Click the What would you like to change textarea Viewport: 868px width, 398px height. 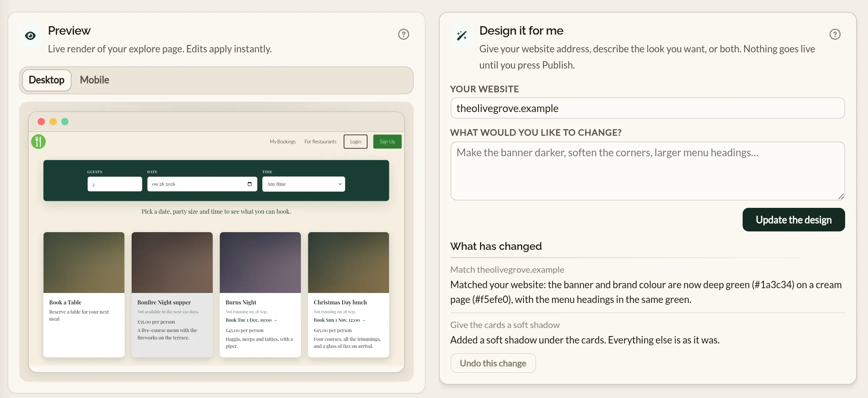(x=647, y=171)
